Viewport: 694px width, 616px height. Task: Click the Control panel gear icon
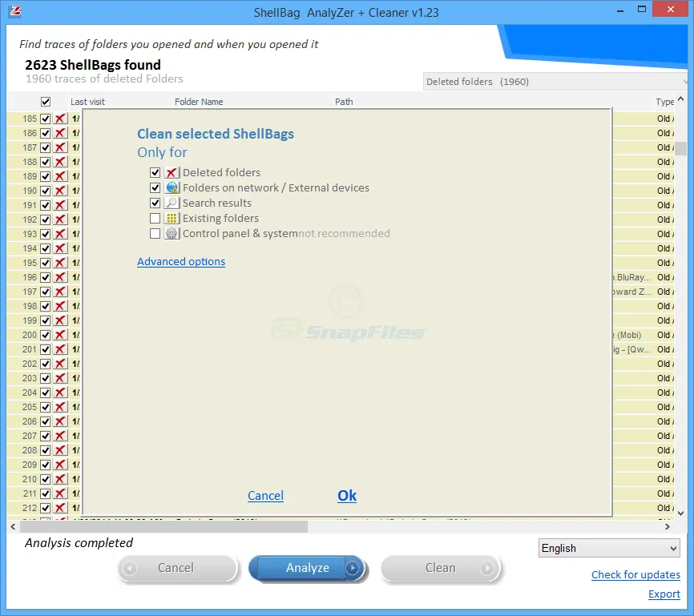pyautogui.click(x=171, y=233)
